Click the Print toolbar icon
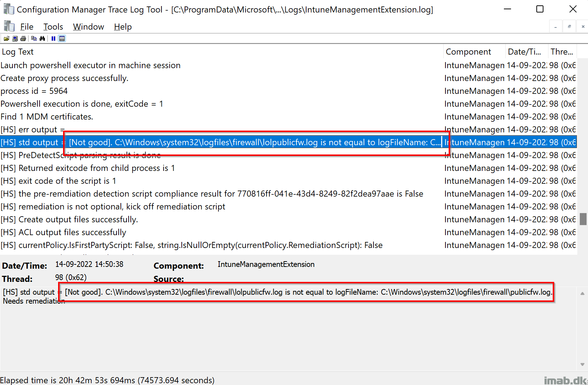This screenshot has height=385, width=588. point(23,39)
